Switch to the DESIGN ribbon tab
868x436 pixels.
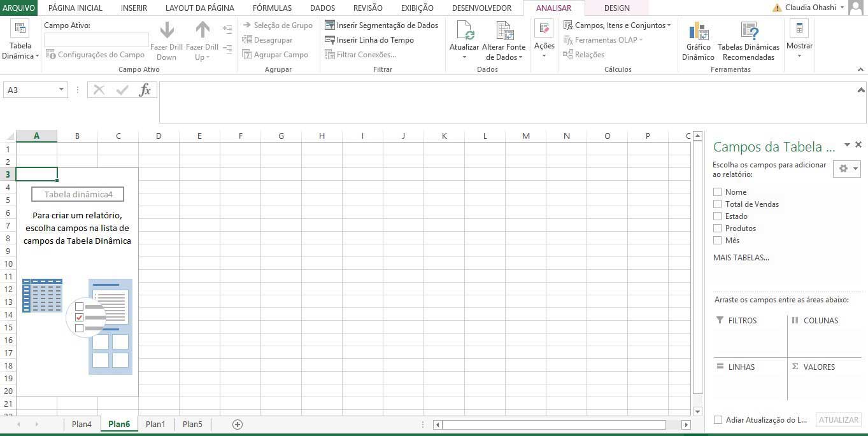(616, 8)
